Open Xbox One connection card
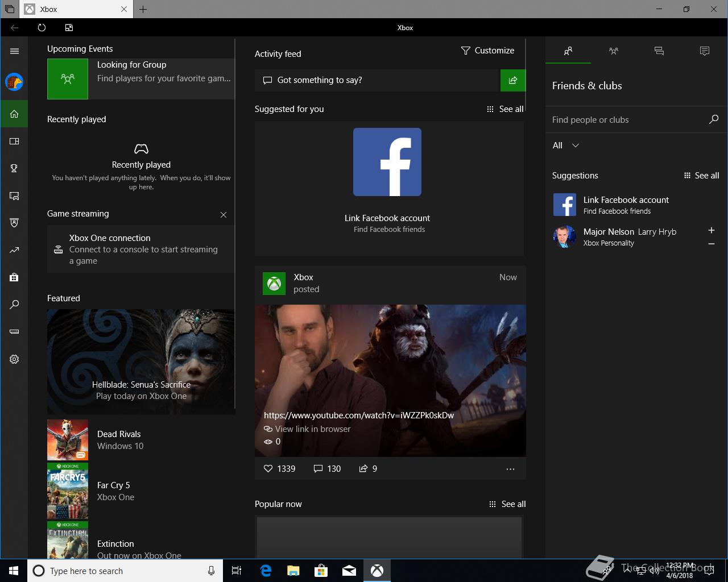The height and width of the screenshot is (582, 728). (140, 249)
